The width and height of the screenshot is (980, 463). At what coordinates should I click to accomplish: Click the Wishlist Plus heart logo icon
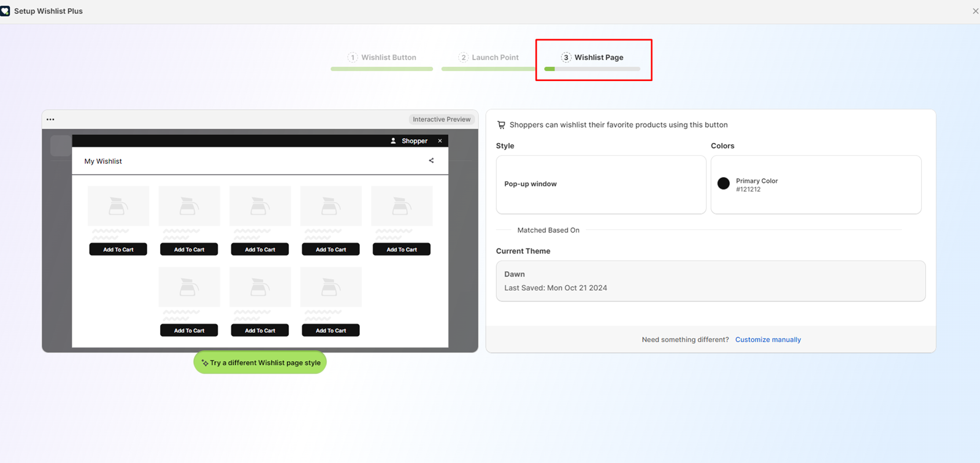point(6,11)
